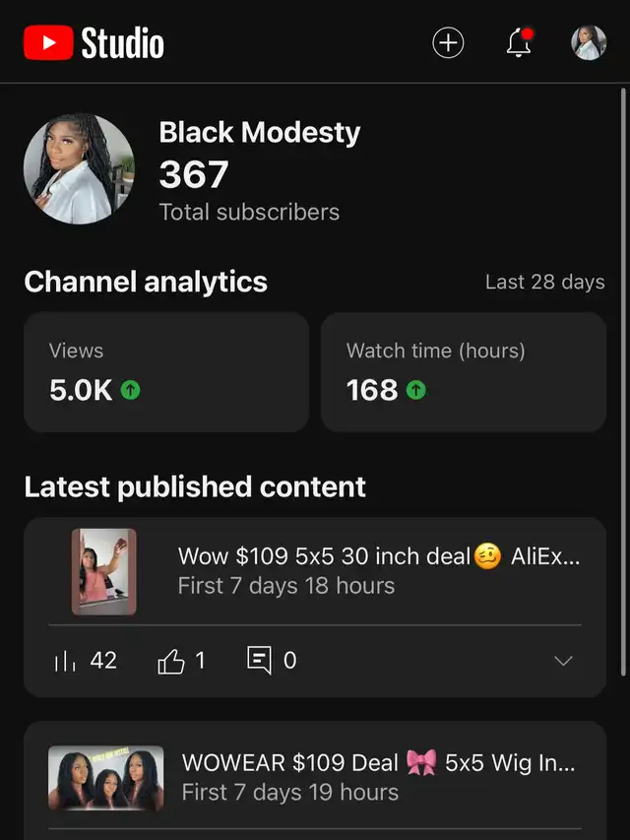Open the Views analytics card
This screenshot has height=840, width=630.
click(x=166, y=372)
